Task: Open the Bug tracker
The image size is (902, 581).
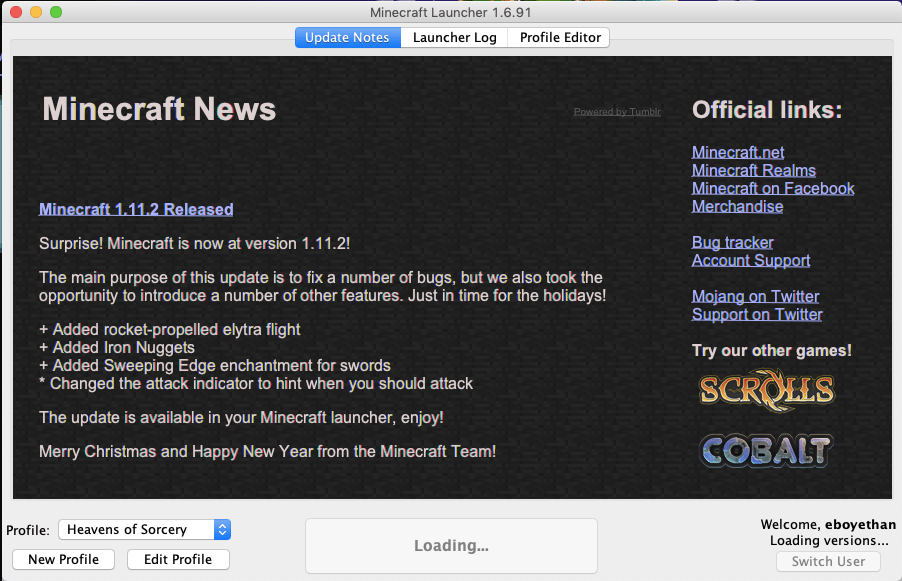Action: [x=732, y=242]
